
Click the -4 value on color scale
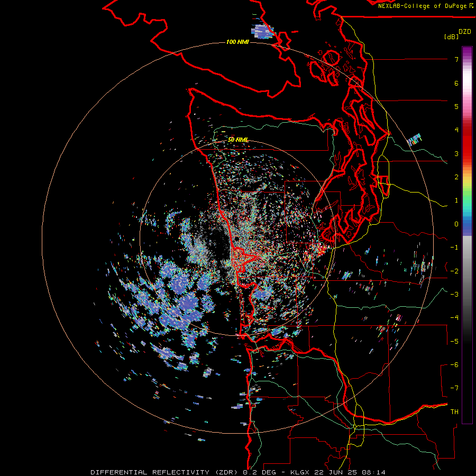point(454,318)
